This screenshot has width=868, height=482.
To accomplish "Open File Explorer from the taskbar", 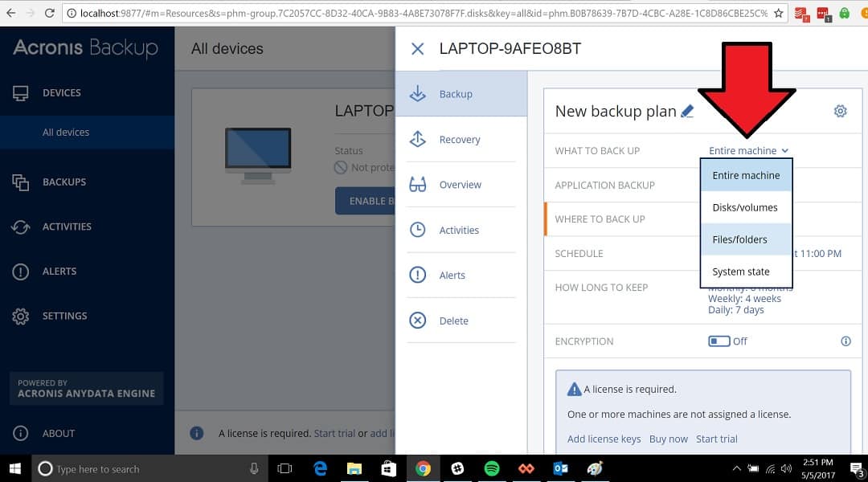I will 354,468.
